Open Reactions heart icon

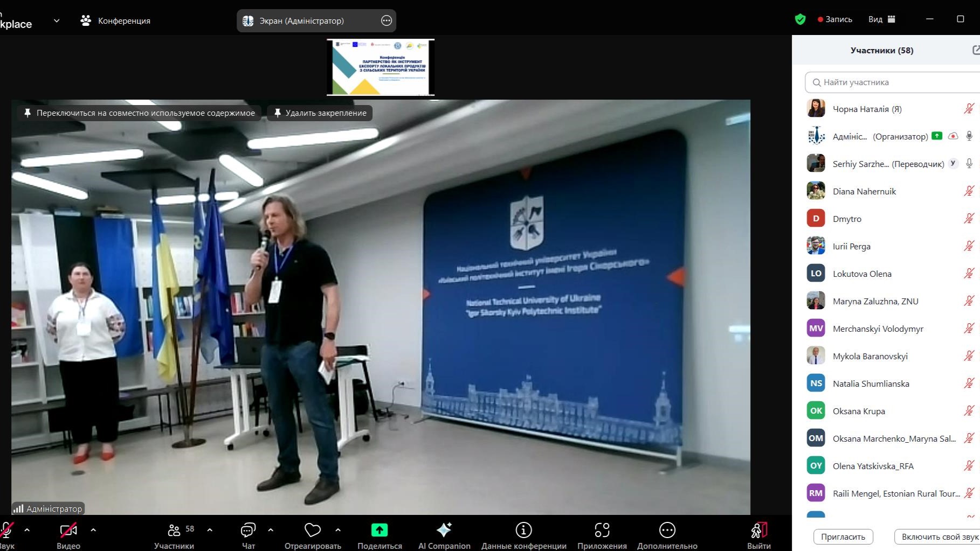point(313,531)
